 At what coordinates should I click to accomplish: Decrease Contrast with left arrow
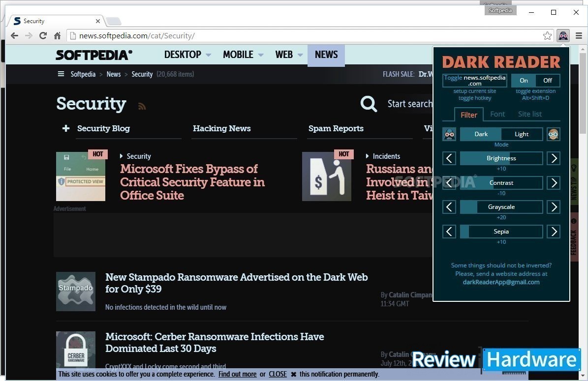pyautogui.click(x=449, y=183)
